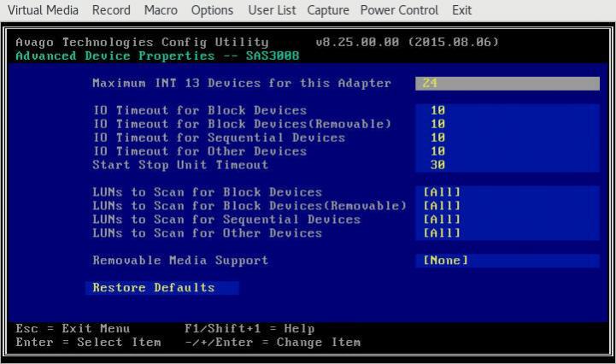Click the IO Timeout for Block Devices(Removable) label
Screen dimensions: 616x364
[x=242, y=124]
